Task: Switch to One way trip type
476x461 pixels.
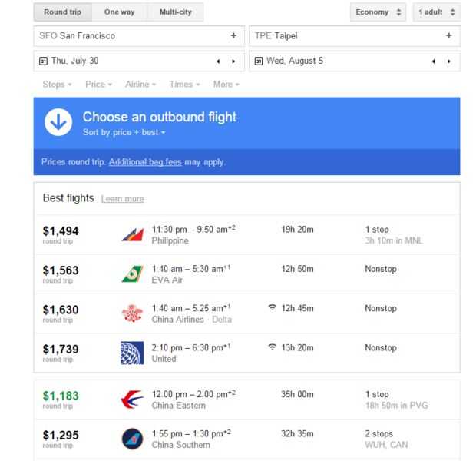Action: [121, 12]
